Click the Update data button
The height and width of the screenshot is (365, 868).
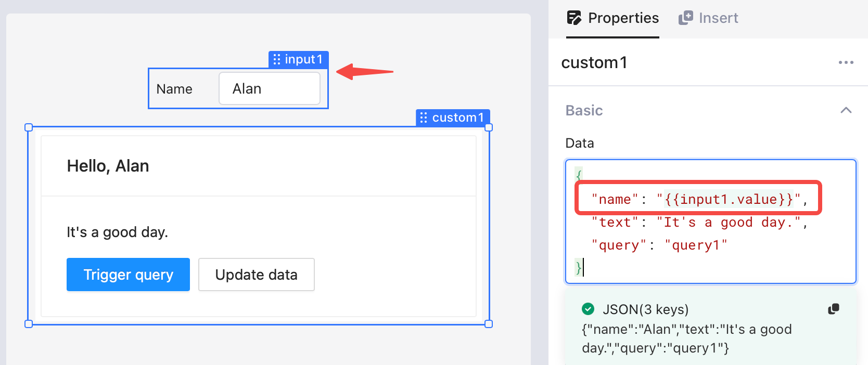pos(257,275)
